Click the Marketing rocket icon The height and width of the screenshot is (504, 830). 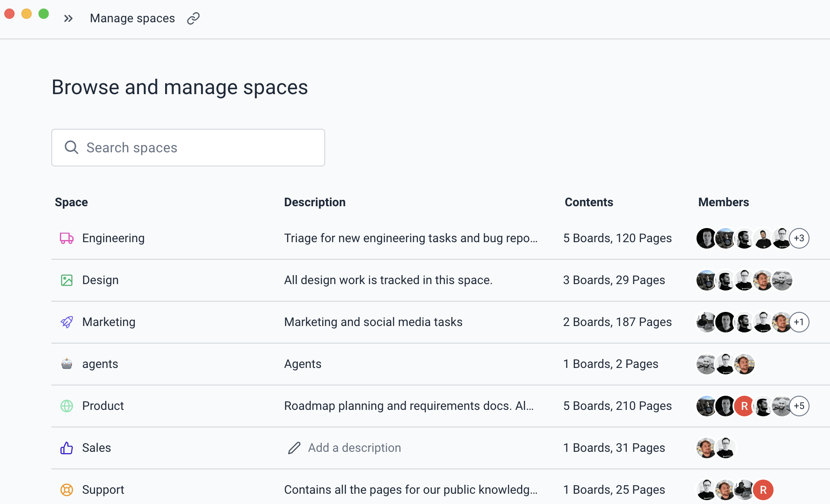[x=66, y=322]
